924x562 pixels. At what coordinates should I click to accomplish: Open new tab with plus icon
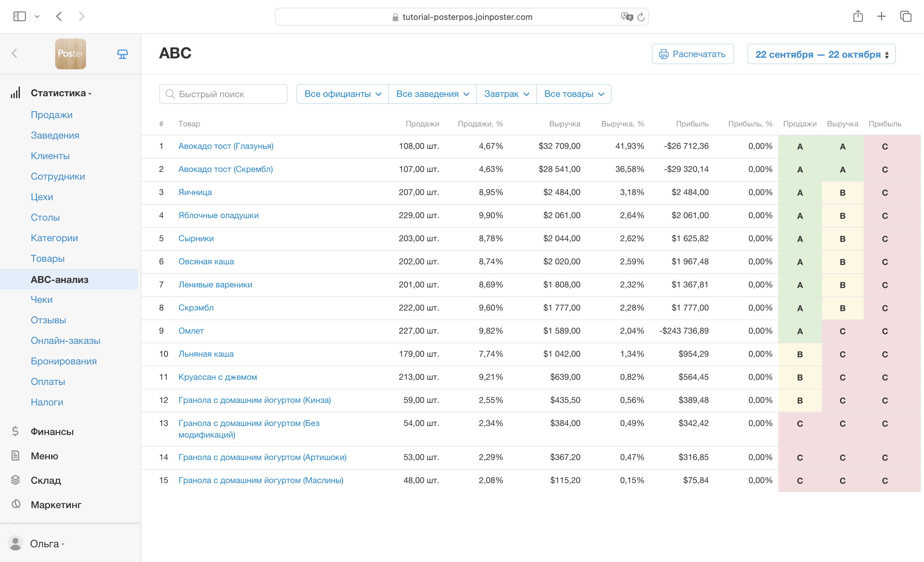click(x=881, y=16)
